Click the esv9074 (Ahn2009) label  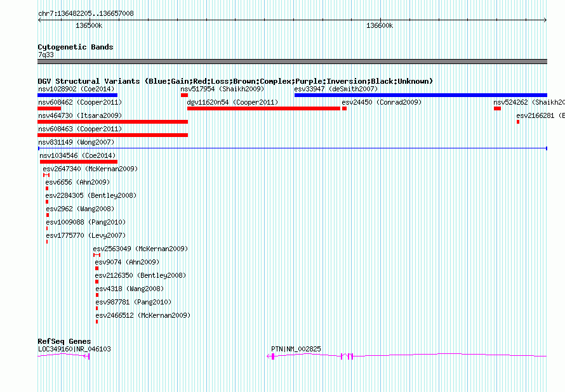pyautogui.click(x=127, y=262)
